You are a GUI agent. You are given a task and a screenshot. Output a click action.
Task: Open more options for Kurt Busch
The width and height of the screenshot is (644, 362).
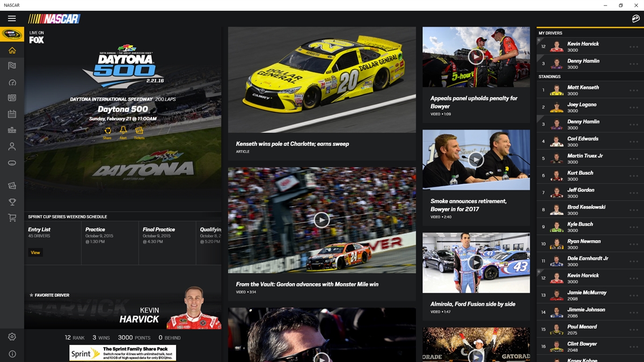pyautogui.click(x=634, y=176)
